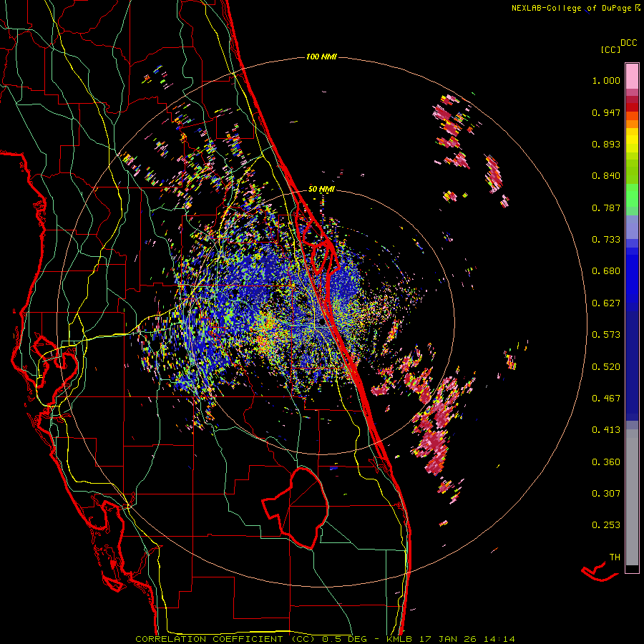Click the 0.947 scale value
This screenshot has width=644, height=644.
[x=606, y=112]
